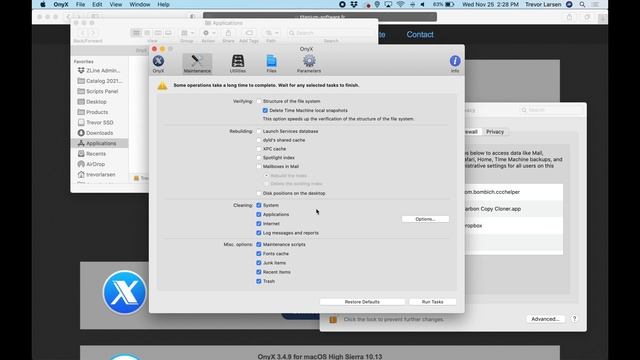640x360 pixels.
Task: Open Contact link on webpage
Action: pyautogui.click(x=420, y=35)
